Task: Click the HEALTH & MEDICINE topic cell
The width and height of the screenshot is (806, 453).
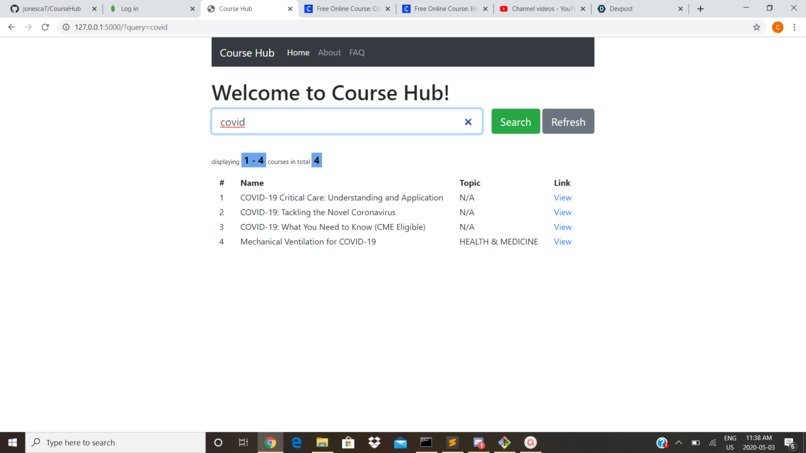Action: 499,242
